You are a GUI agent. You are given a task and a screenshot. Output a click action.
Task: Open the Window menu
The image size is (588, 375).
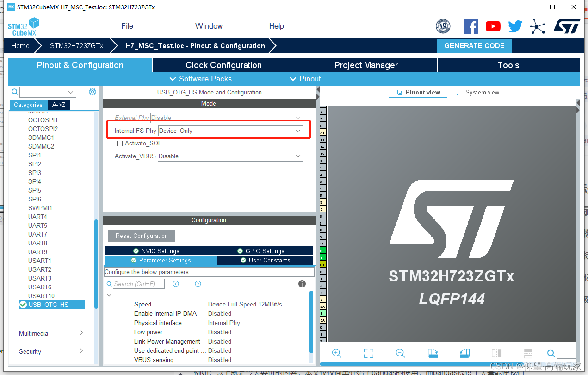coord(209,26)
